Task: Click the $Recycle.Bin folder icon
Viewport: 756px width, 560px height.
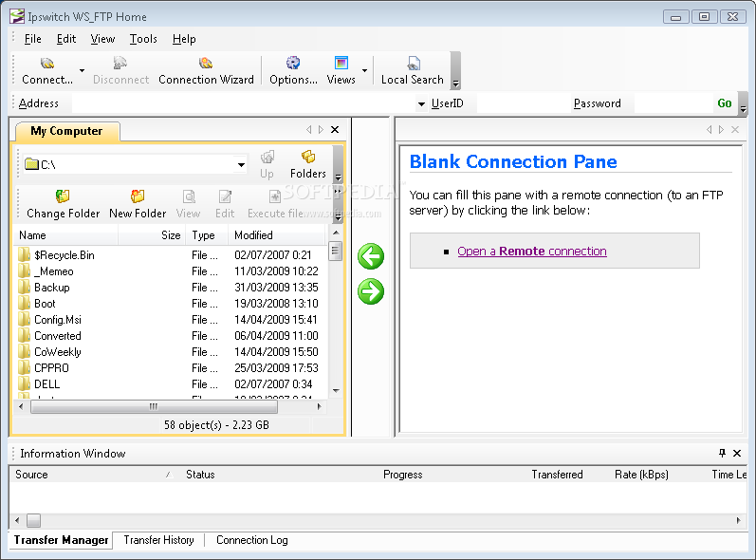Action: (x=24, y=254)
